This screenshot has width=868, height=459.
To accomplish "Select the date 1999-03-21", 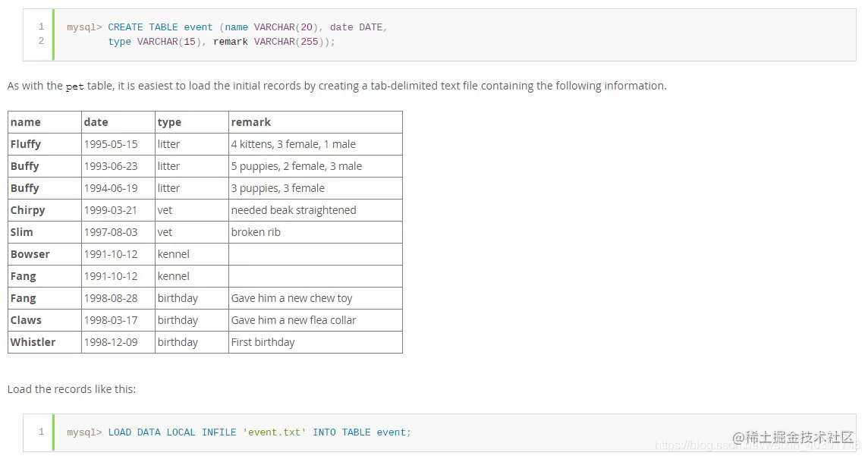I will coord(111,210).
